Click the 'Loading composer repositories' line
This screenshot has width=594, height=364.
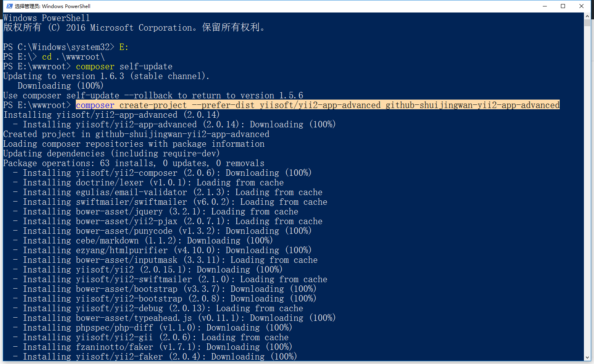tap(133, 144)
